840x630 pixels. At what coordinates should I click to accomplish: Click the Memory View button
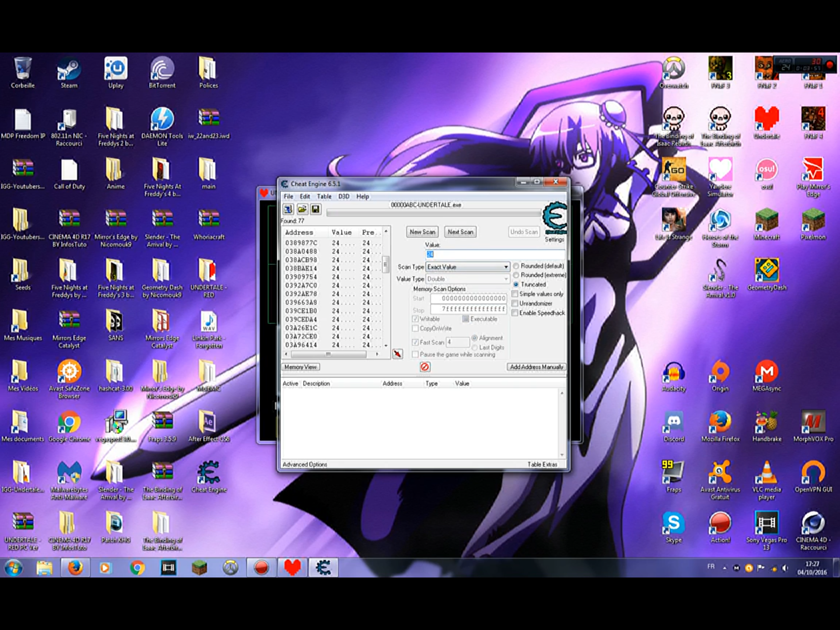pyautogui.click(x=301, y=367)
